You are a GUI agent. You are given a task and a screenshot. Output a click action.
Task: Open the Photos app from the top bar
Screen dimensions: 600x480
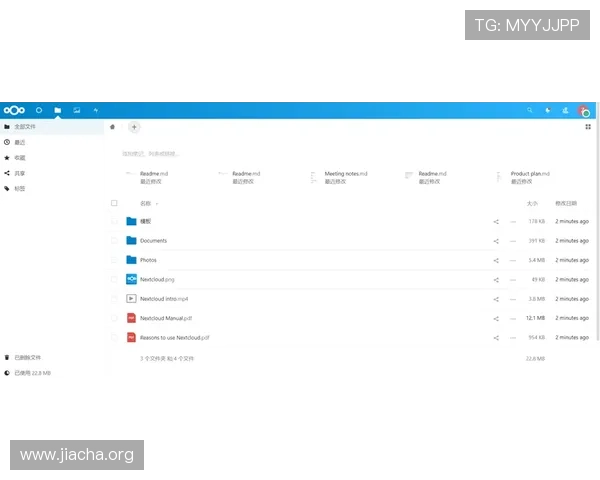point(77,110)
